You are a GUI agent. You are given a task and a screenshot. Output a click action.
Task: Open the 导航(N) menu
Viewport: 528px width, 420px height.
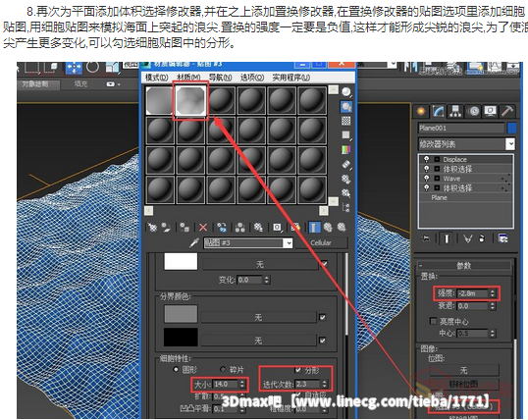pyautogui.click(x=220, y=78)
